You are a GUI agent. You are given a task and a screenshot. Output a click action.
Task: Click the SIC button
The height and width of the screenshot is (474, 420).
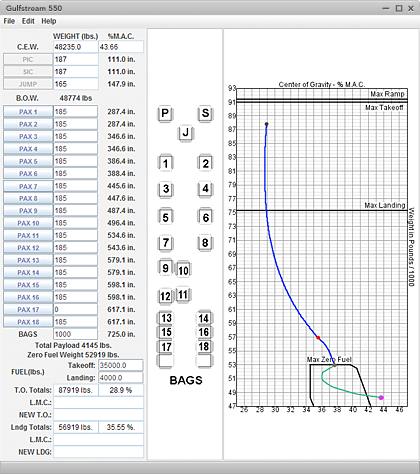[x=28, y=72]
